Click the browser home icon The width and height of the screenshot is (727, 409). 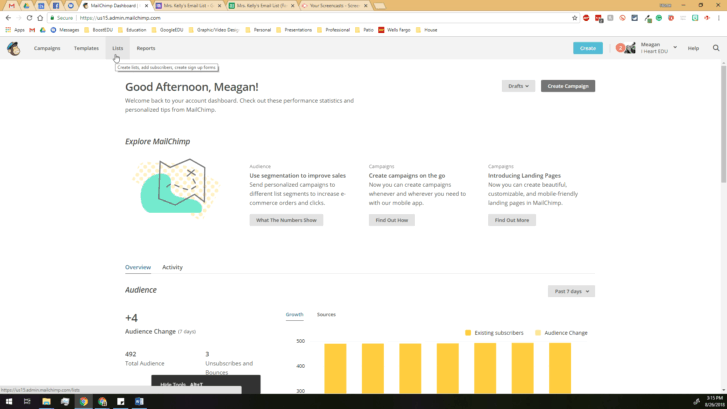pyautogui.click(x=40, y=18)
